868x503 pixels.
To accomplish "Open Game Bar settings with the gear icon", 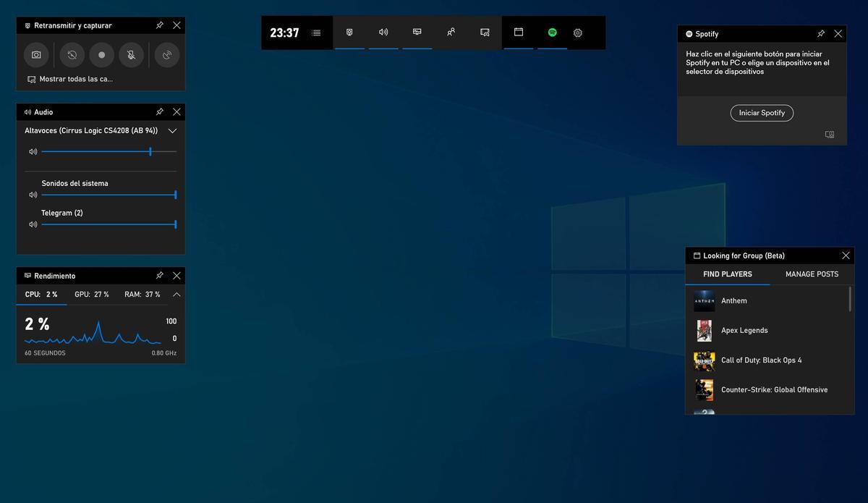I will [576, 31].
